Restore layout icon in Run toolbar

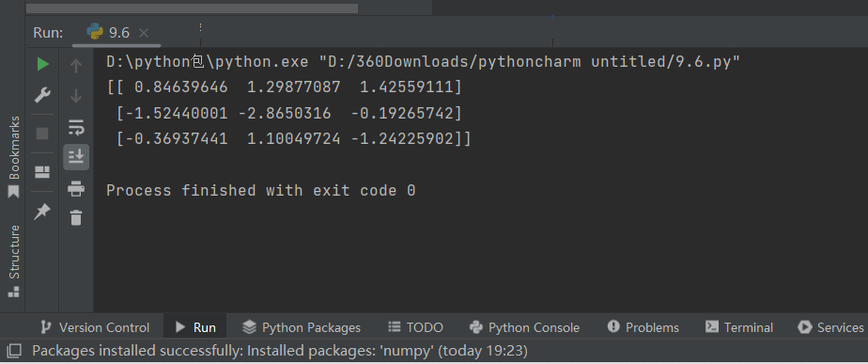[x=42, y=172]
